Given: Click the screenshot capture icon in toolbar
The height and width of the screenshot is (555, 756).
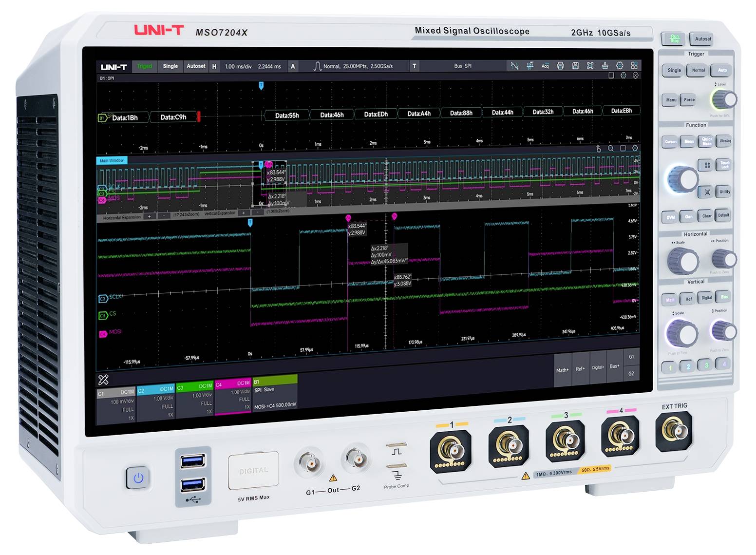Looking at the screenshot, I should pyautogui.click(x=590, y=66).
